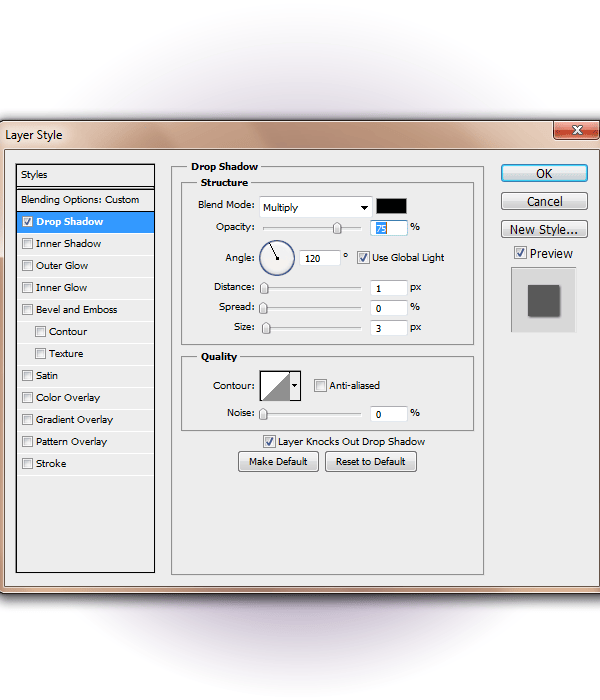Click the New Style... button
This screenshot has height=700, width=600.
coord(543,230)
